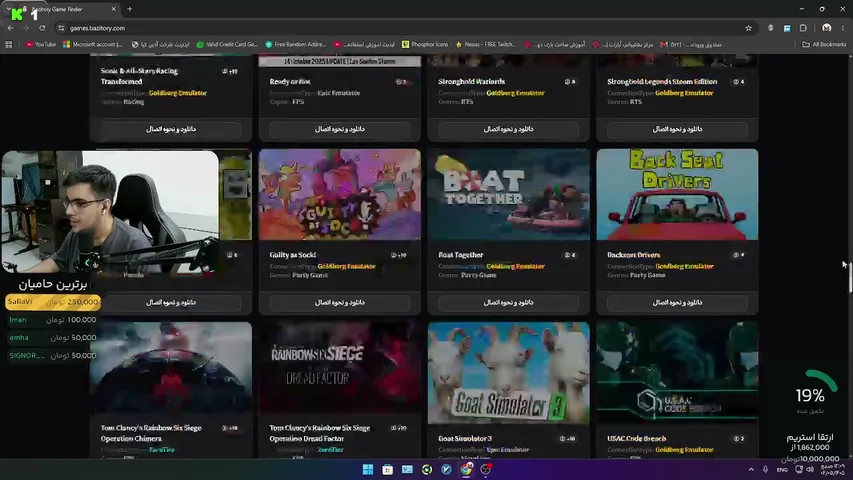Open the Rainbow Six Siege Dread Factor thumbnail
The height and width of the screenshot is (480, 853).
coord(339,367)
